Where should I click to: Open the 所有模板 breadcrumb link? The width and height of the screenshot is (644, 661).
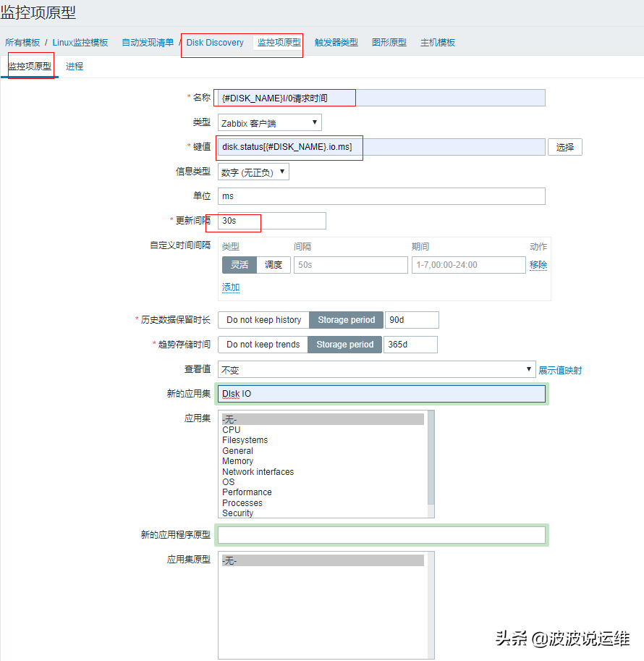(x=22, y=43)
